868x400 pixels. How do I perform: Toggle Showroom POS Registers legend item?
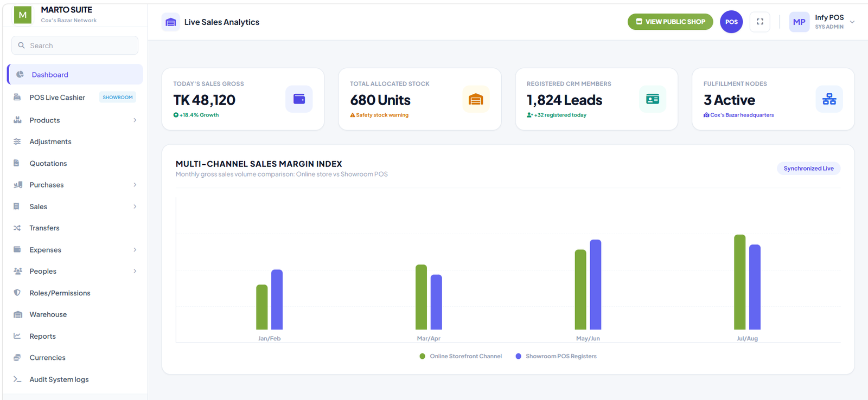coord(556,356)
